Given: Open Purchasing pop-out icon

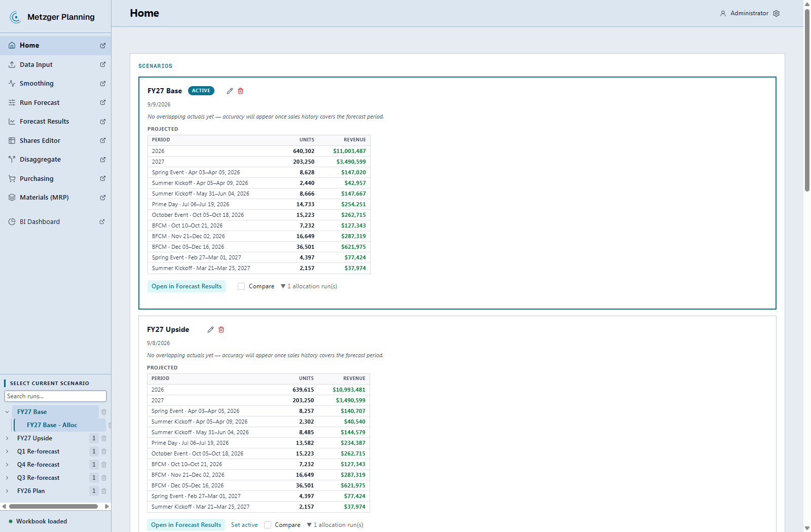Looking at the screenshot, I should coord(103,178).
